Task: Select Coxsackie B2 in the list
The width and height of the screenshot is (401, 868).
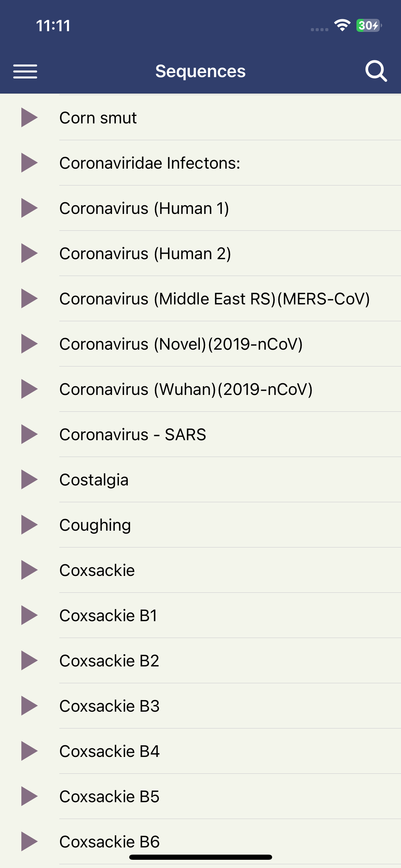Action: click(x=200, y=661)
